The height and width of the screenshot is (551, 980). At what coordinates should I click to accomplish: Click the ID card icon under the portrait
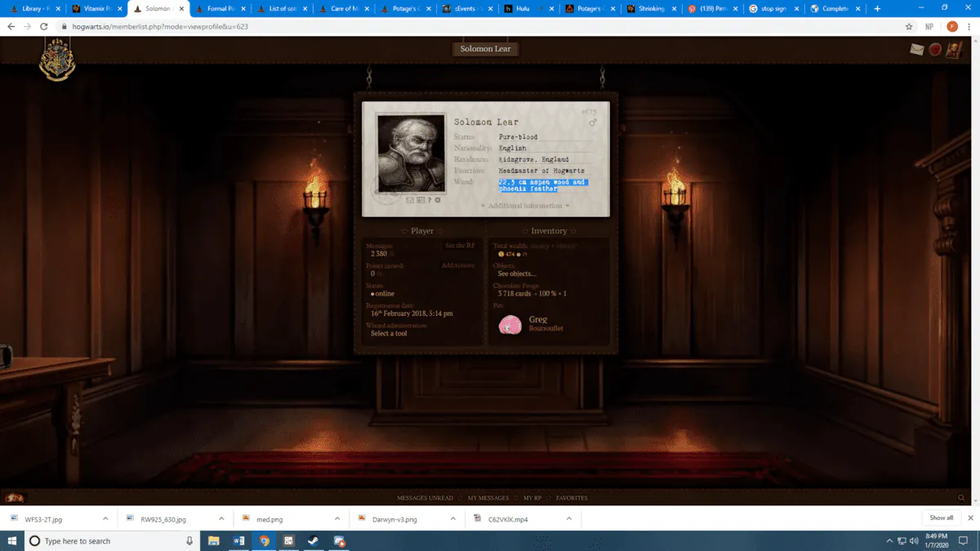click(x=421, y=200)
